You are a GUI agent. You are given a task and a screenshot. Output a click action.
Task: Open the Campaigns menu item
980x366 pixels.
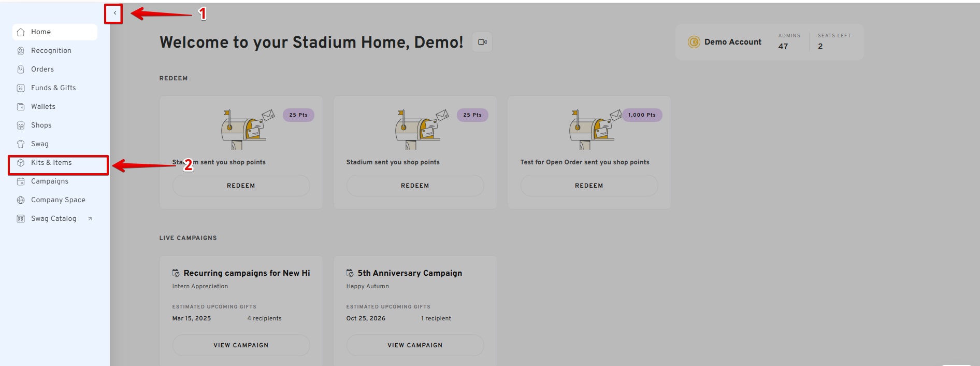click(x=49, y=181)
